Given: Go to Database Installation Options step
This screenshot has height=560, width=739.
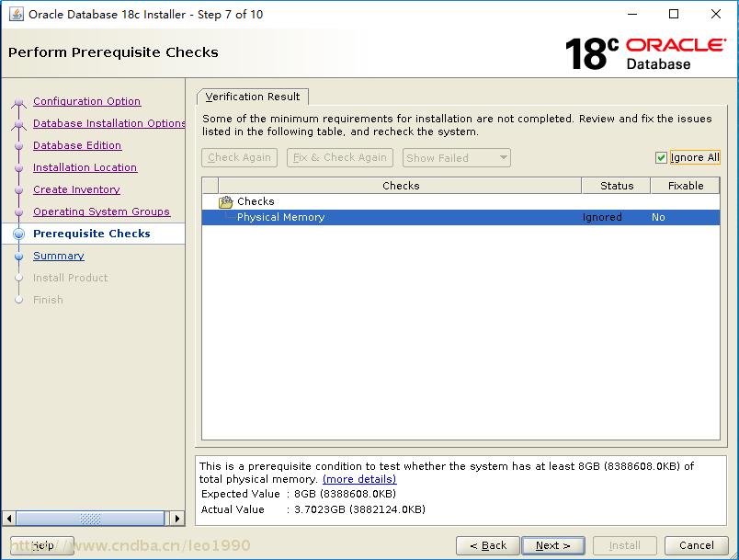Looking at the screenshot, I should point(108,123).
